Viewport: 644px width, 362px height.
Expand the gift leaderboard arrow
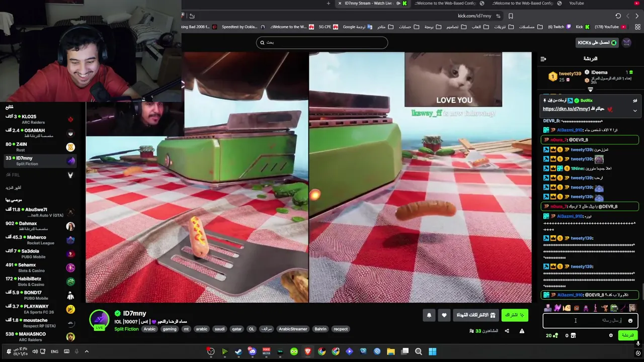click(590, 89)
